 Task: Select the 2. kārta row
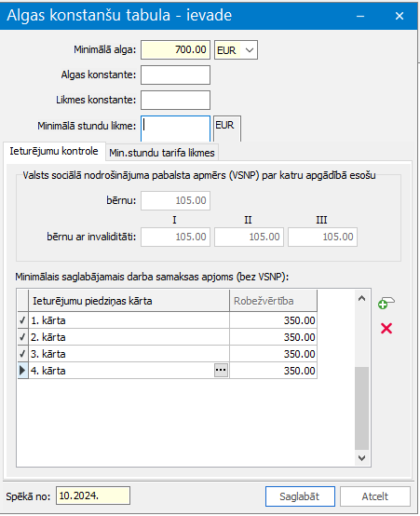point(168,337)
